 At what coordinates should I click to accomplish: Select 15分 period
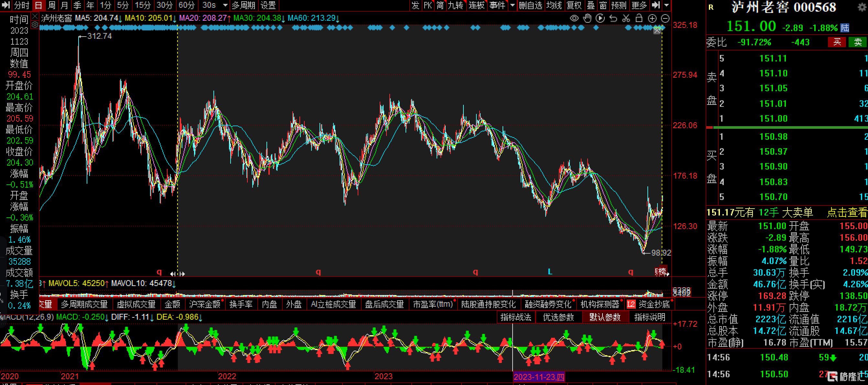pyautogui.click(x=143, y=5)
